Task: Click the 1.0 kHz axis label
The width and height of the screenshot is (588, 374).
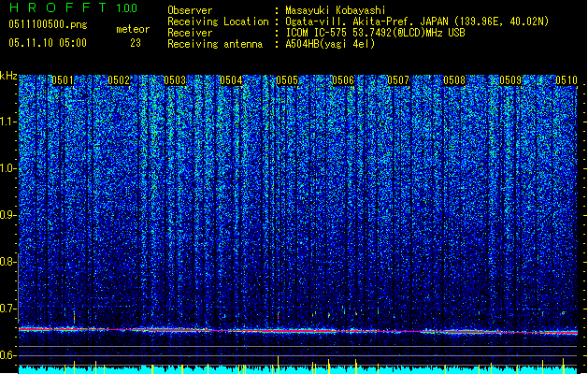Action: 8,168
